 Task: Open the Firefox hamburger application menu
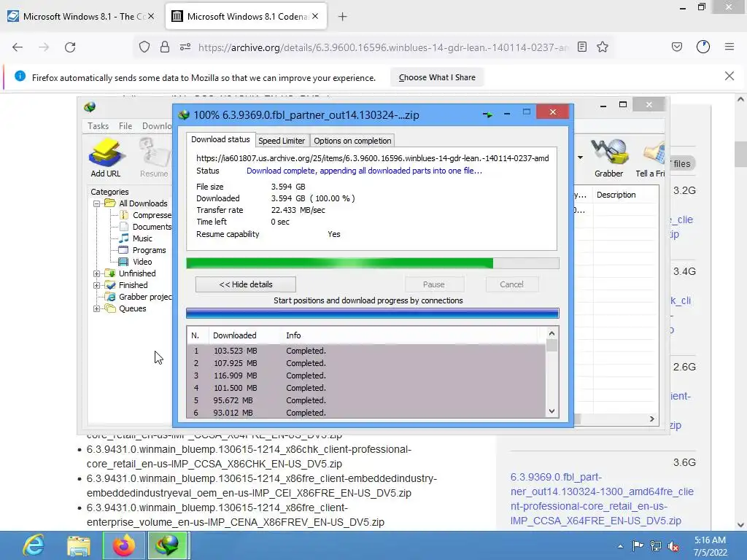pos(729,47)
